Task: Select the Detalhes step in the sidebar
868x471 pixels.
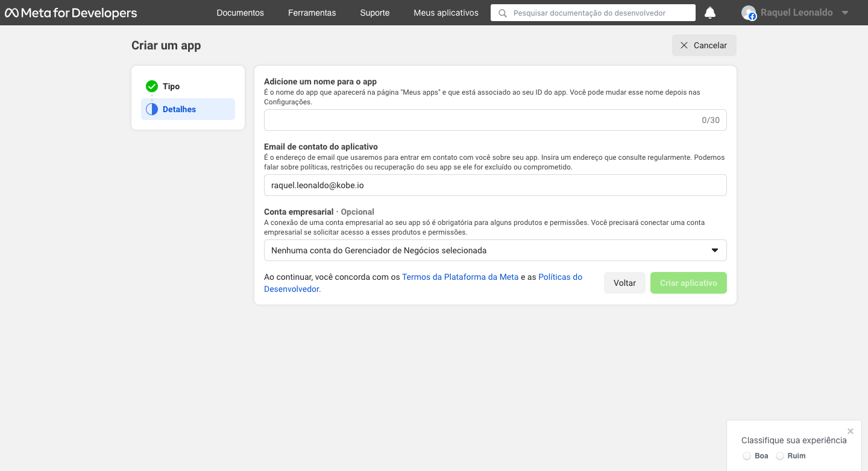Action: click(x=180, y=109)
